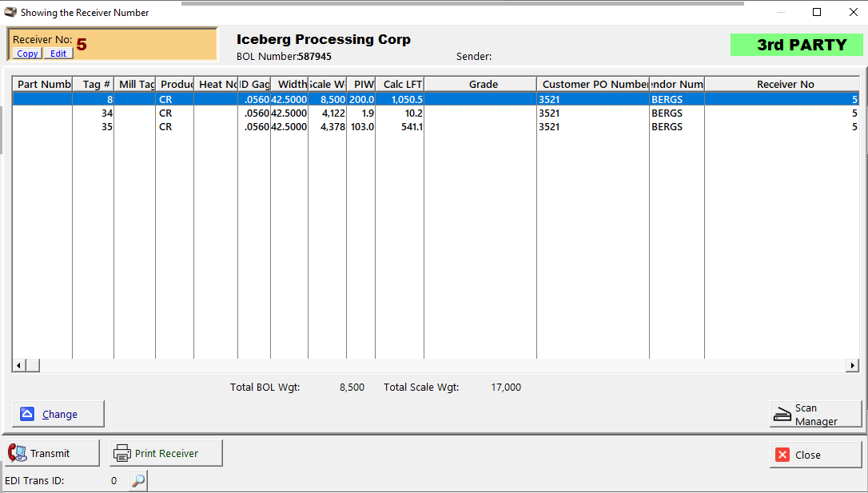
Task: Copy the receiver number
Action: pyautogui.click(x=27, y=54)
